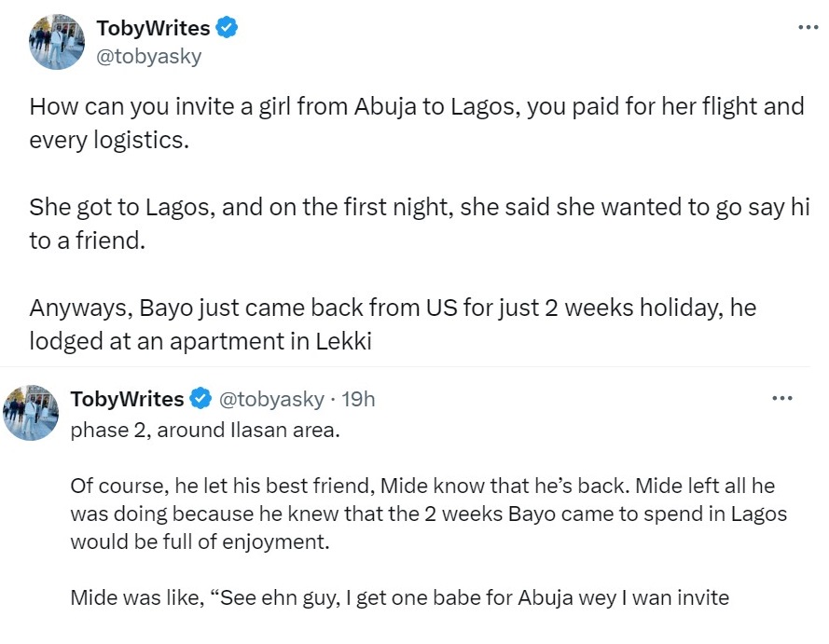
Task: Click the profile avatar on the reply tweet
Action: 32,412
